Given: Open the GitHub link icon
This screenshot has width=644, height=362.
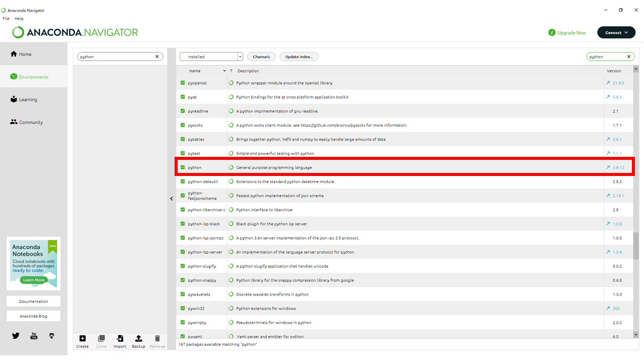Looking at the screenshot, I should click(x=51, y=335).
